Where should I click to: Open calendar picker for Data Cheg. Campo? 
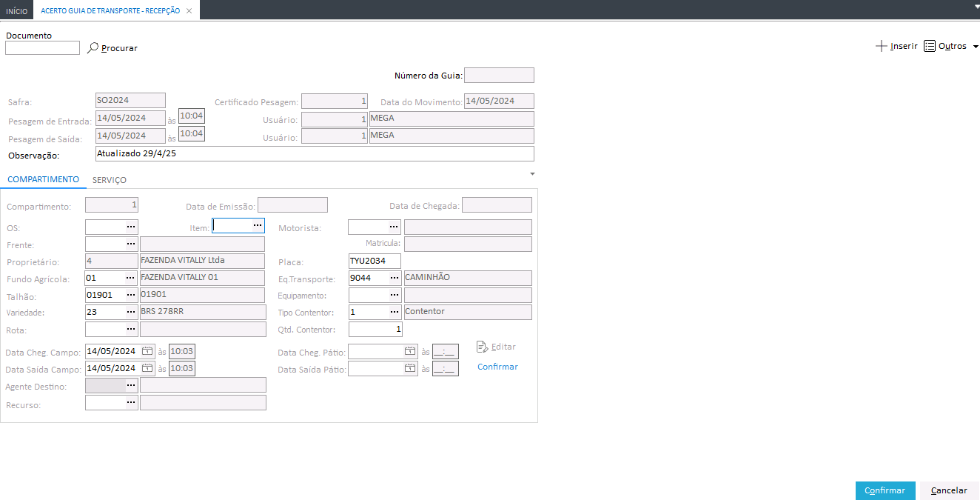147,351
